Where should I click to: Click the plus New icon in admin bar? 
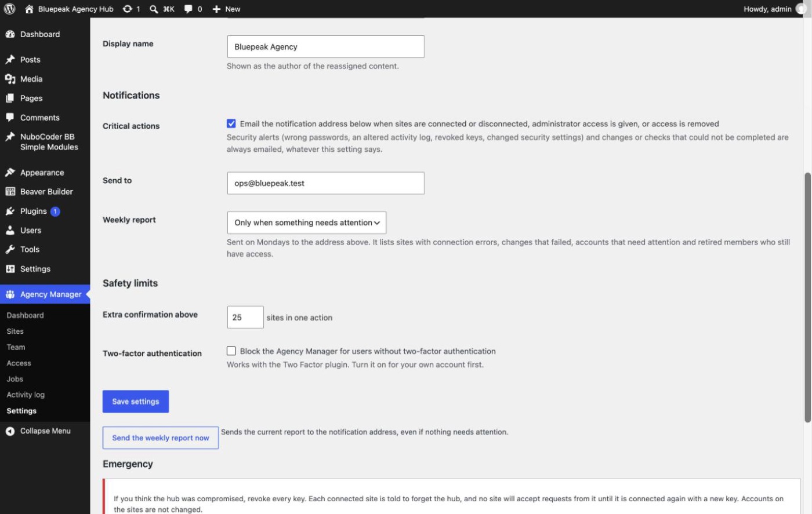click(216, 9)
